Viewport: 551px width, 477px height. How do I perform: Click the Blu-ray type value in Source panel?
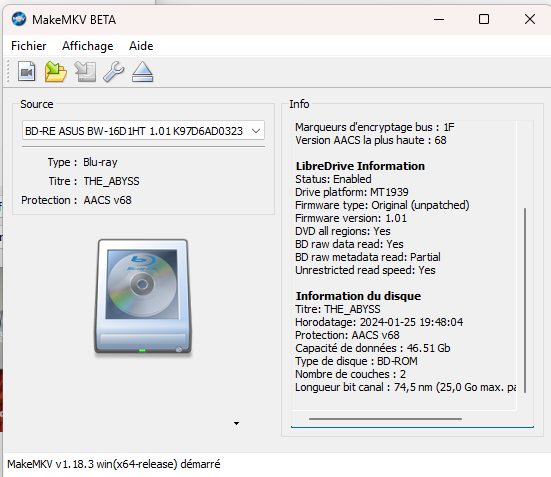coord(100,162)
